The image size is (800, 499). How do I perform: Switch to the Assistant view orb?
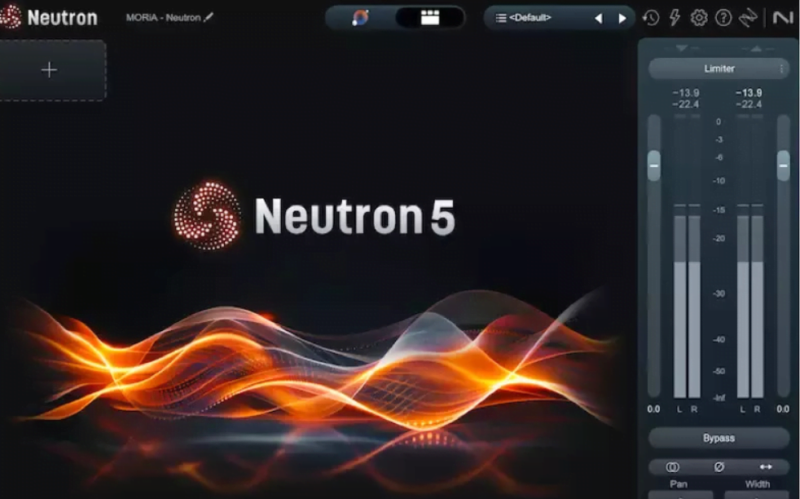pos(360,18)
